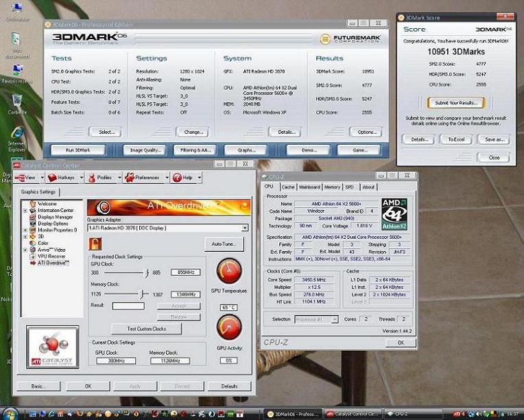Select Welcome in the Catalyst tree
Viewport: 524px width, 420px height.
47,204
